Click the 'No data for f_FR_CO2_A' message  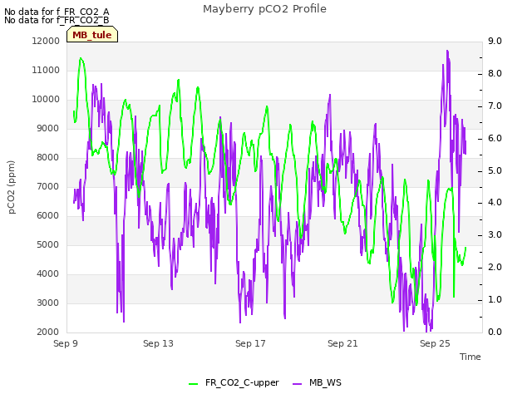pos(57,12)
